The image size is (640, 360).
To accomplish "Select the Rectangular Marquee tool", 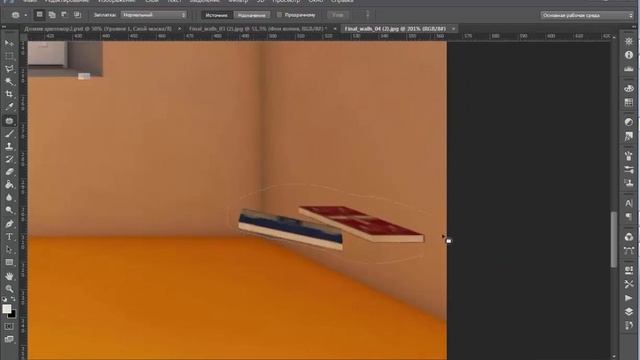I will coord(9,56).
